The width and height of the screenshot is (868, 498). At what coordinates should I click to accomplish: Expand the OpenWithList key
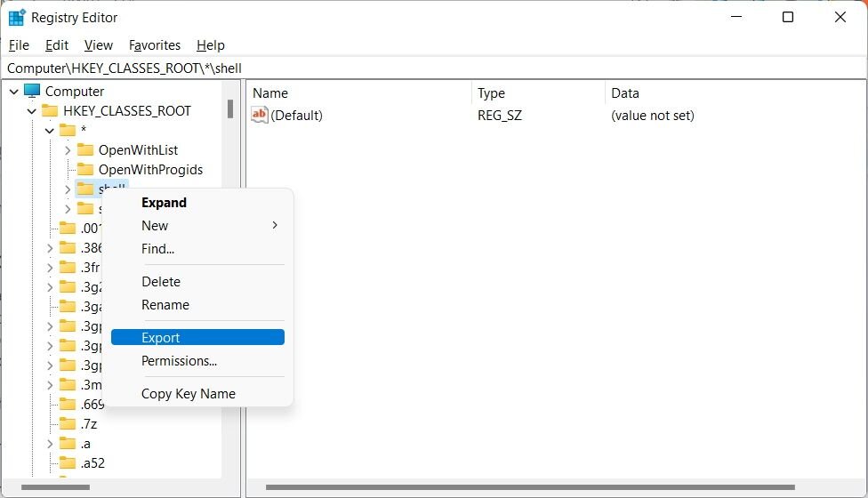click(x=68, y=150)
